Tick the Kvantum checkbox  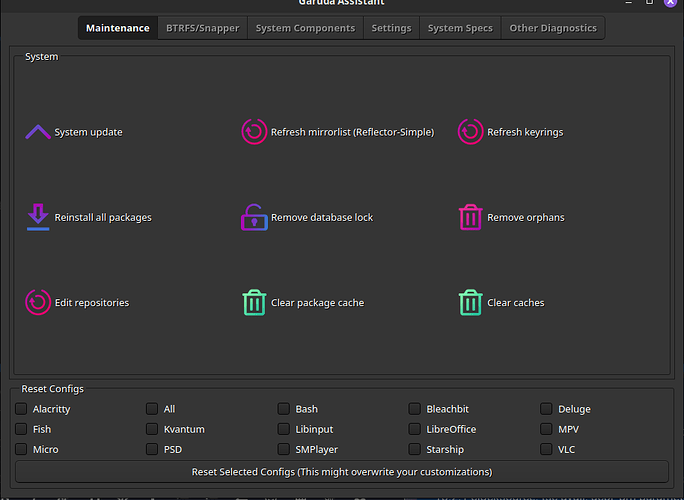(152, 429)
